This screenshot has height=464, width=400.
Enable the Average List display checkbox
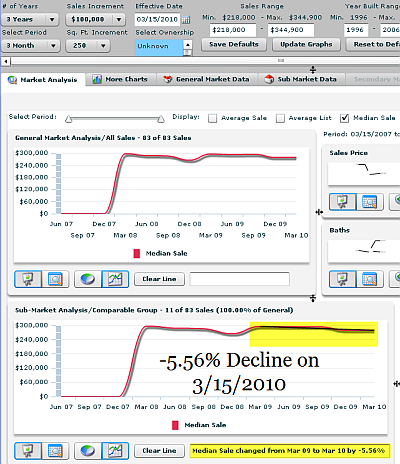pyautogui.click(x=280, y=118)
